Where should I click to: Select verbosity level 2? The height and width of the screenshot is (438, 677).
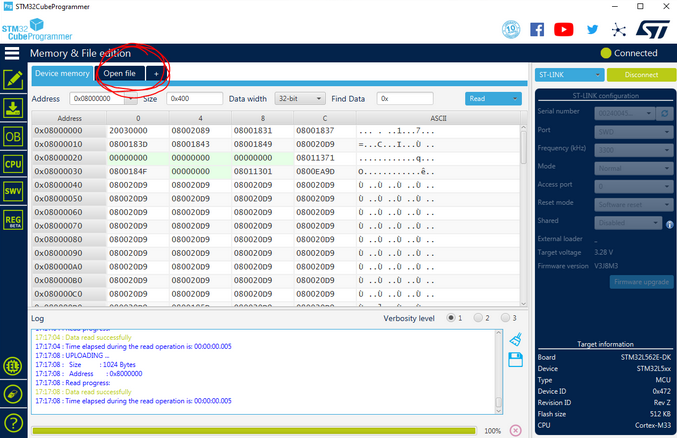478,318
